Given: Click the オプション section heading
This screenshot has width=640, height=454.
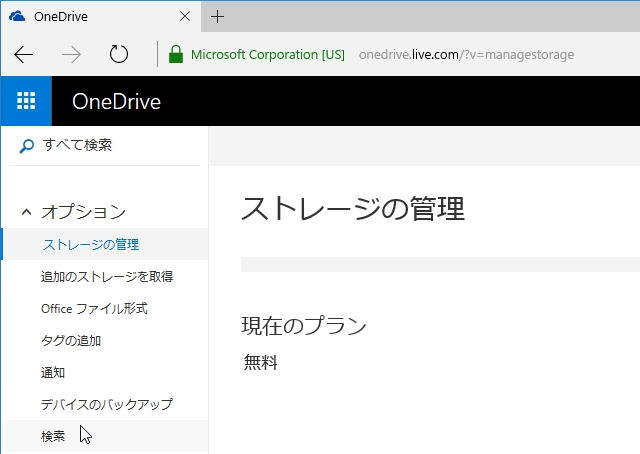Looking at the screenshot, I should (83, 211).
